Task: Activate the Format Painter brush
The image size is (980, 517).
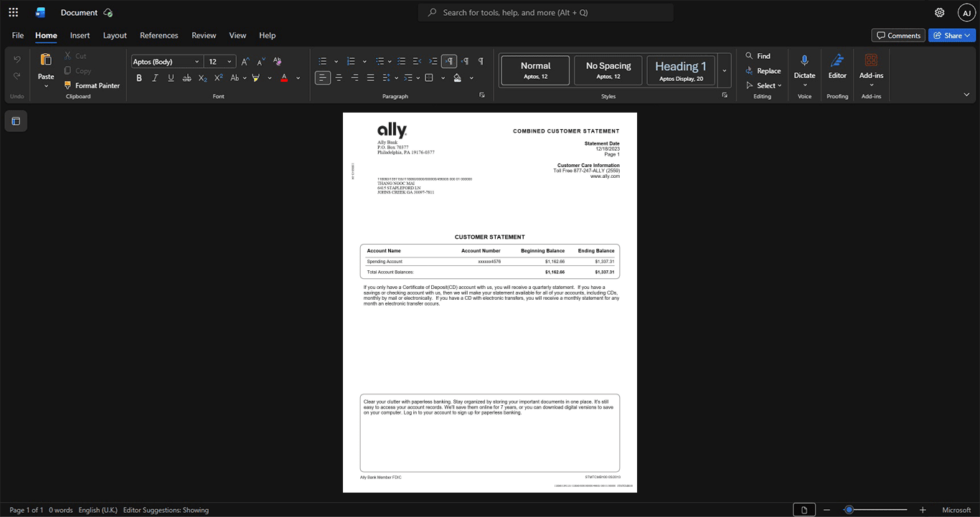Action: coord(92,85)
